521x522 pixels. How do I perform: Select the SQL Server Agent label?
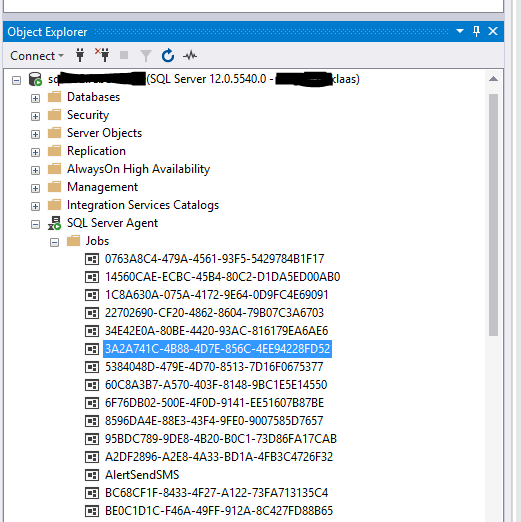point(112,223)
